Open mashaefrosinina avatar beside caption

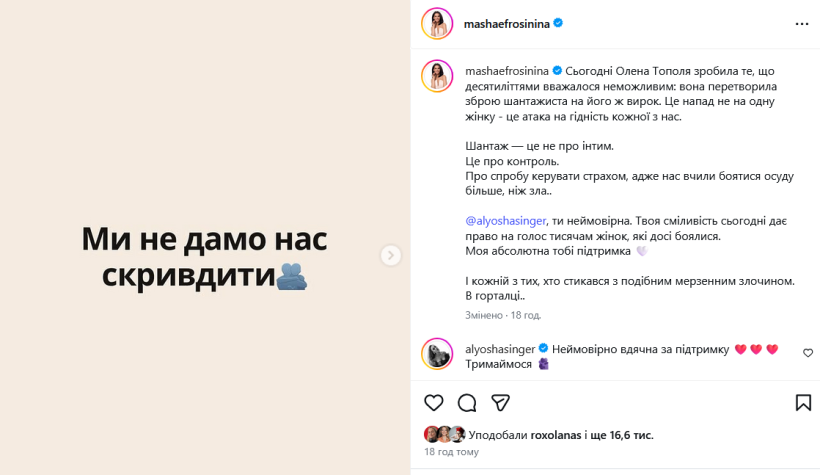point(437,76)
